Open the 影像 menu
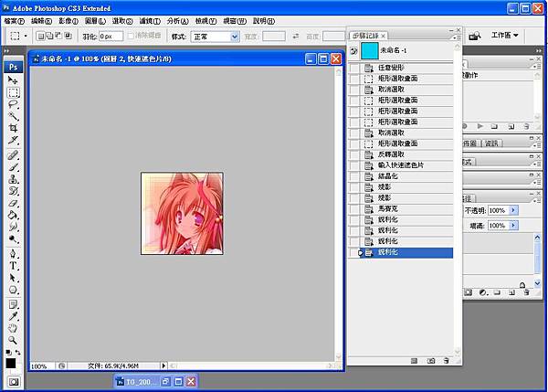This screenshot has height=392, width=548. tap(68, 21)
